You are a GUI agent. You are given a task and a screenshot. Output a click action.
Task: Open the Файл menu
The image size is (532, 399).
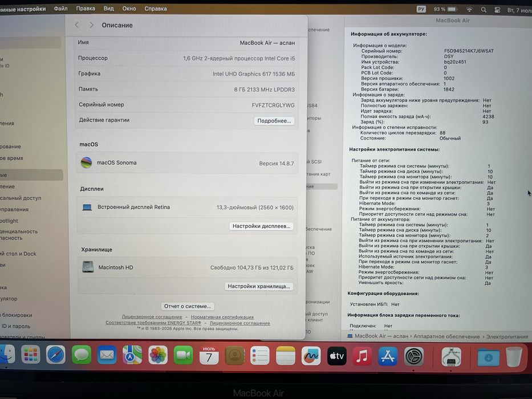61,9
